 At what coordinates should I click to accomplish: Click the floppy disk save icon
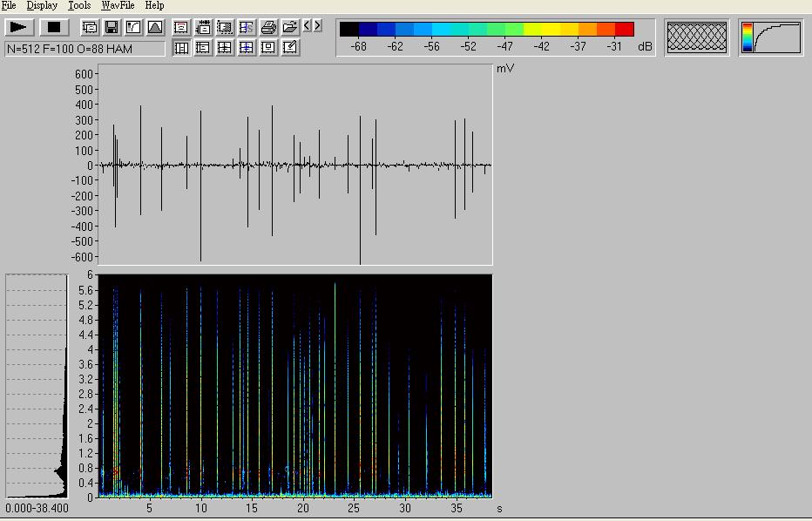tap(112, 27)
